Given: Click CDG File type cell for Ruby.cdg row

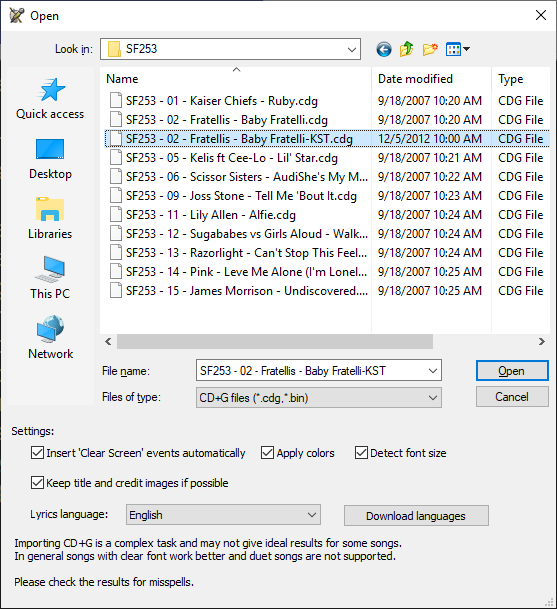Looking at the screenshot, I should [520, 101].
